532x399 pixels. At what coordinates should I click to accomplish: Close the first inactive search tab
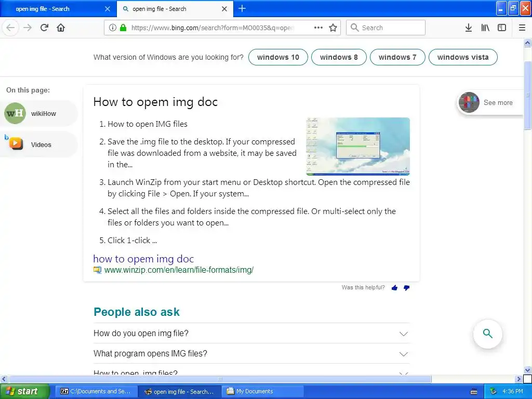tap(108, 9)
